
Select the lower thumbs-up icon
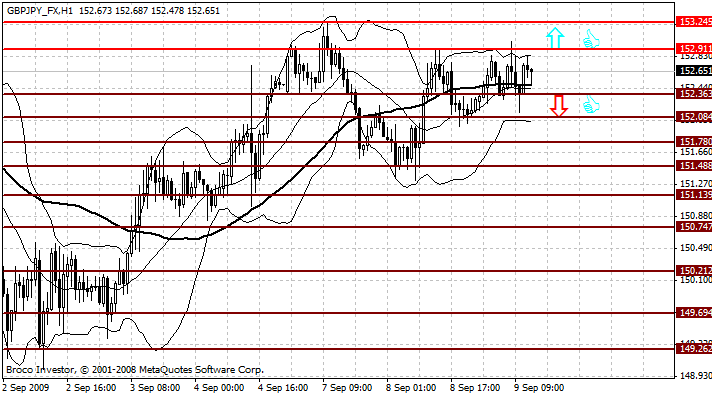tap(591, 105)
